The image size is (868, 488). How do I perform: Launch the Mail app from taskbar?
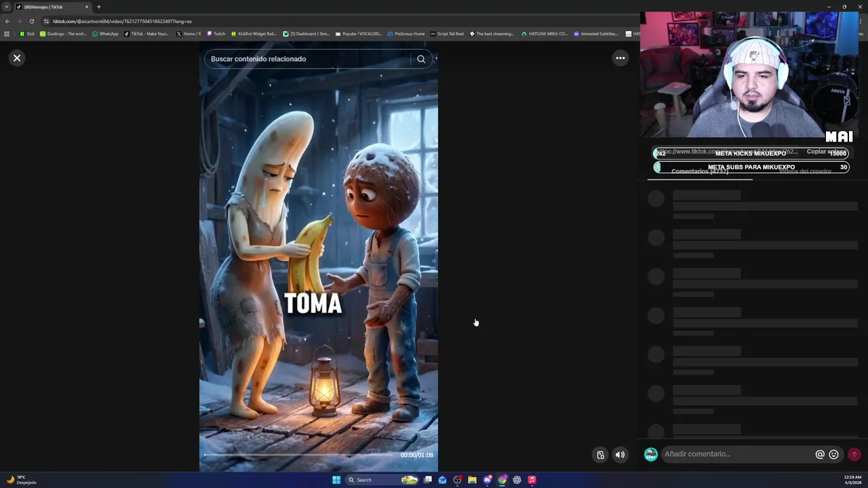[x=443, y=480]
